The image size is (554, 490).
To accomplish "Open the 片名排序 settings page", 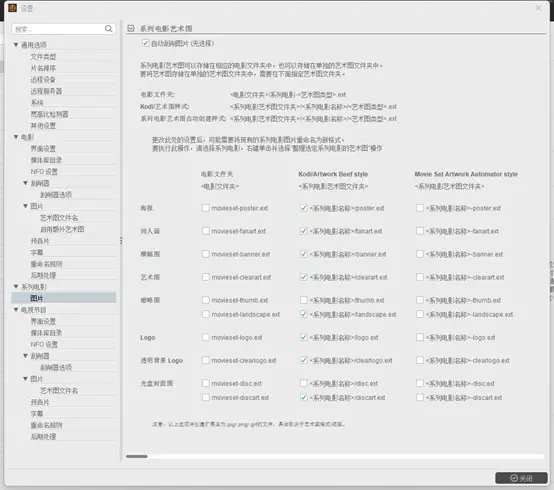I will point(43,68).
